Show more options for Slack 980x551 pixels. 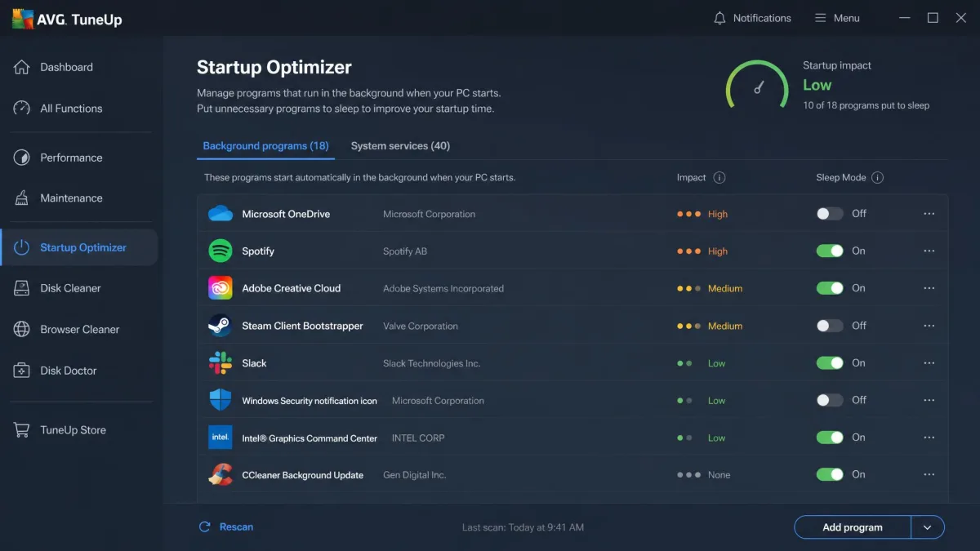point(929,363)
